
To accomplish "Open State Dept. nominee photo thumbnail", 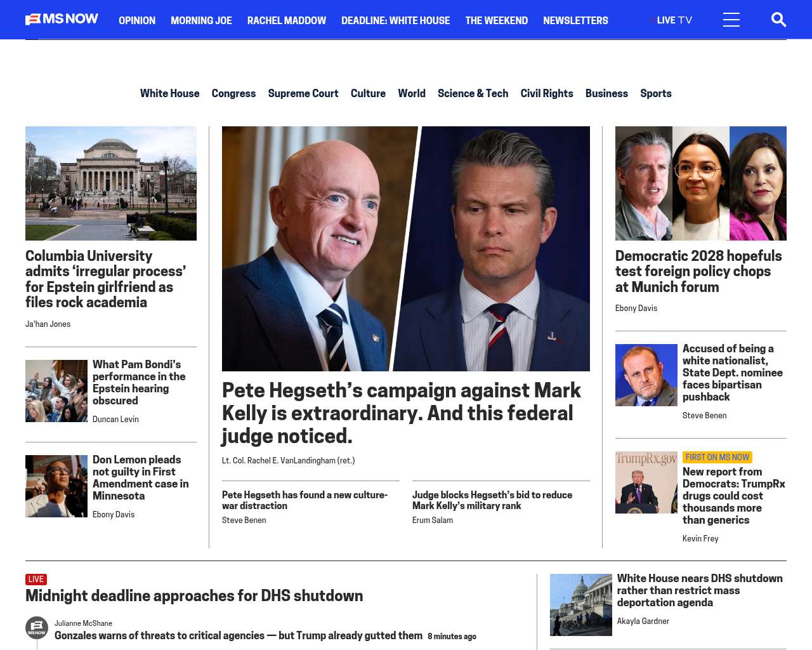I will coord(646,375).
